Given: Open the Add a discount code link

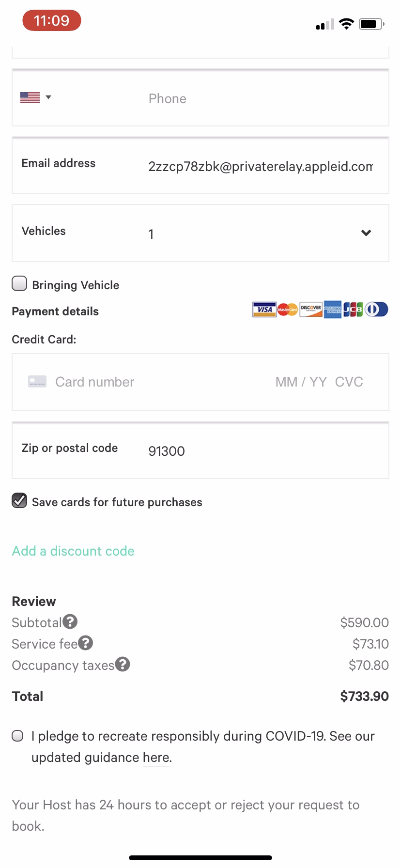Looking at the screenshot, I should pos(73,551).
